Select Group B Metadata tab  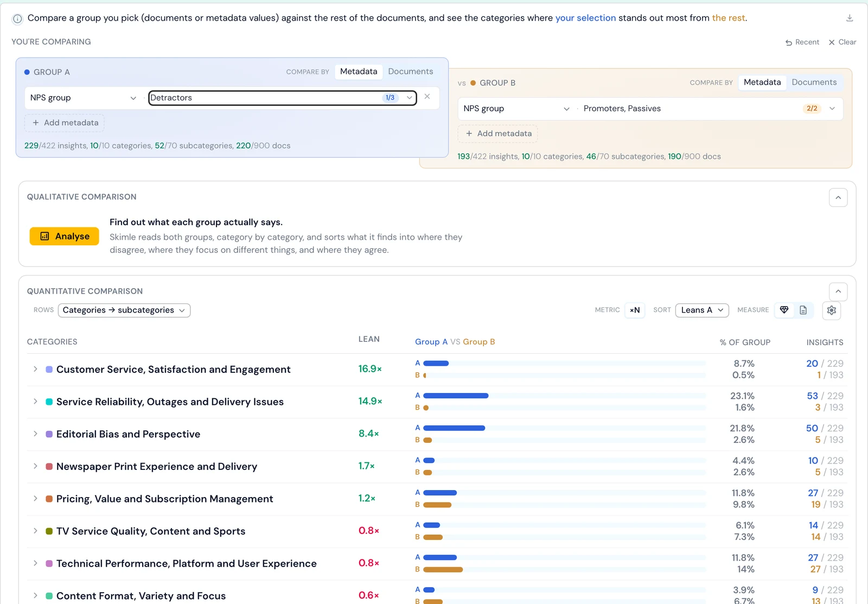762,82
